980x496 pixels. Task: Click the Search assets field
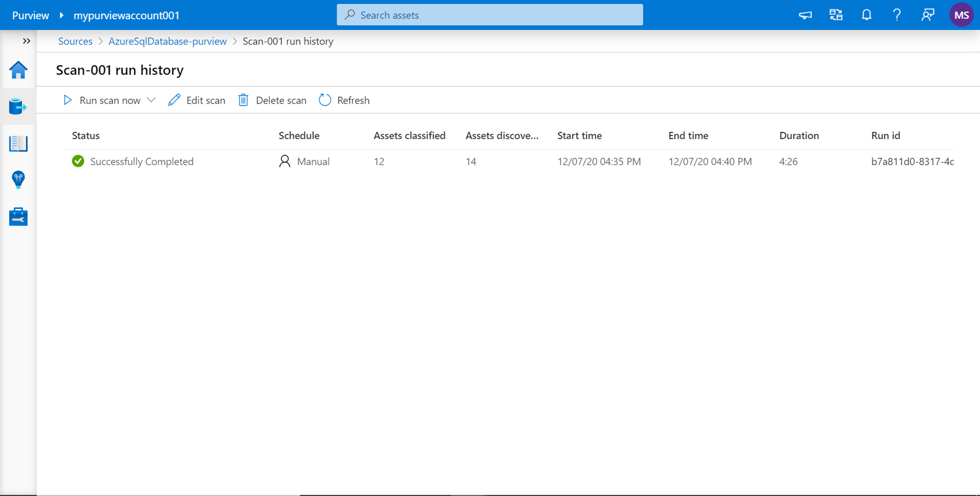(490, 15)
